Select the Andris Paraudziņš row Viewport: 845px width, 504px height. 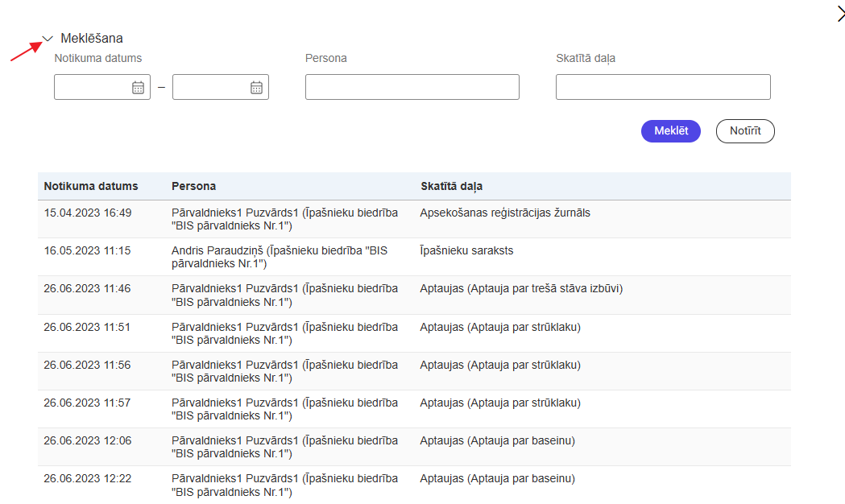coord(279,257)
